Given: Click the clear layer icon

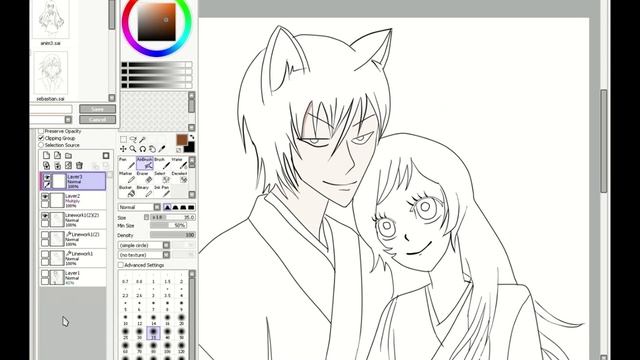Looking at the screenshot, I should 68,165.
